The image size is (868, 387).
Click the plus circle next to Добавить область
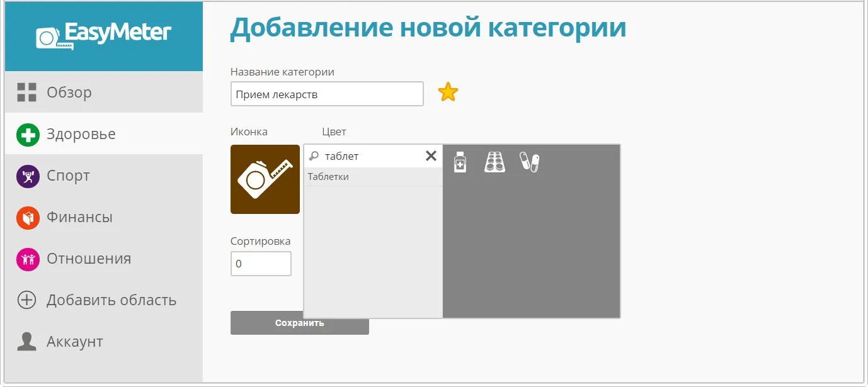click(26, 300)
